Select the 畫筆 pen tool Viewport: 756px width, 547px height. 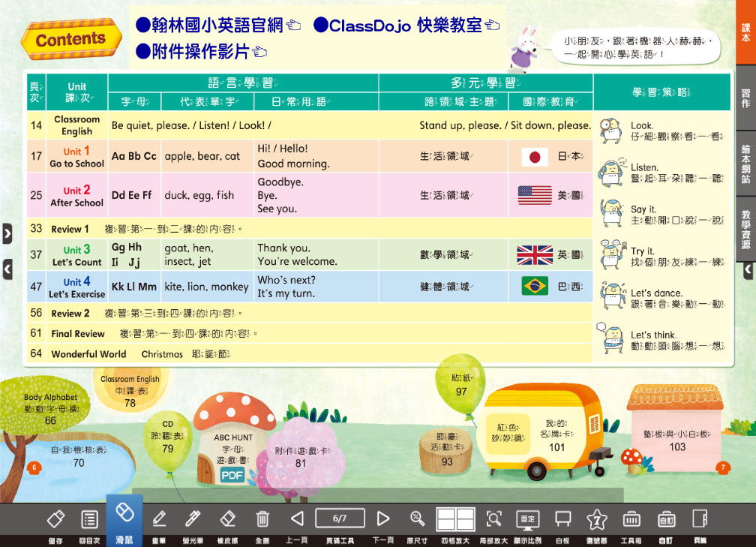[x=159, y=518]
